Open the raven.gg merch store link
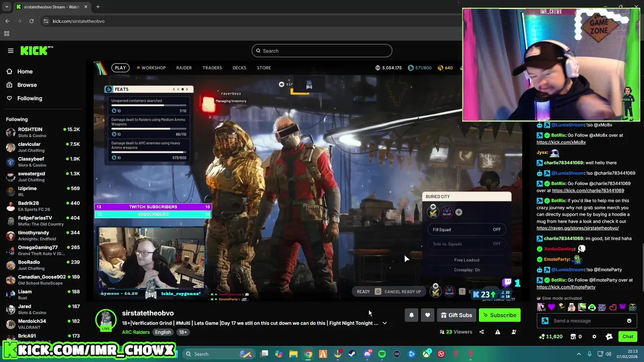The height and width of the screenshot is (362, 644). coord(578,228)
